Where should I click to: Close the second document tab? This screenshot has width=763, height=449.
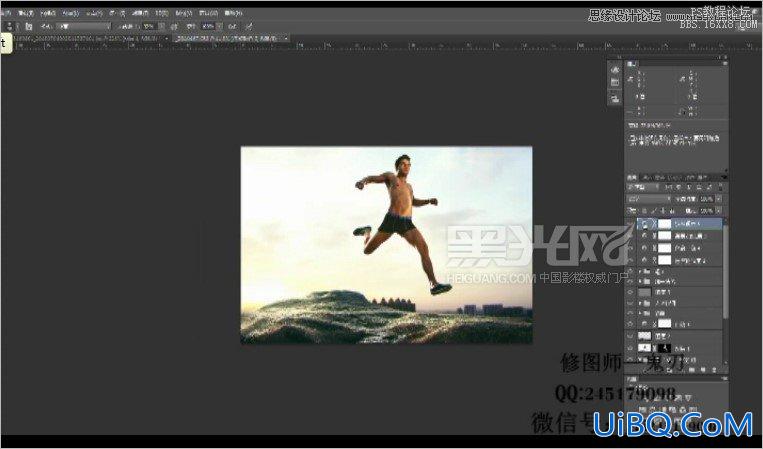coord(286,38)
